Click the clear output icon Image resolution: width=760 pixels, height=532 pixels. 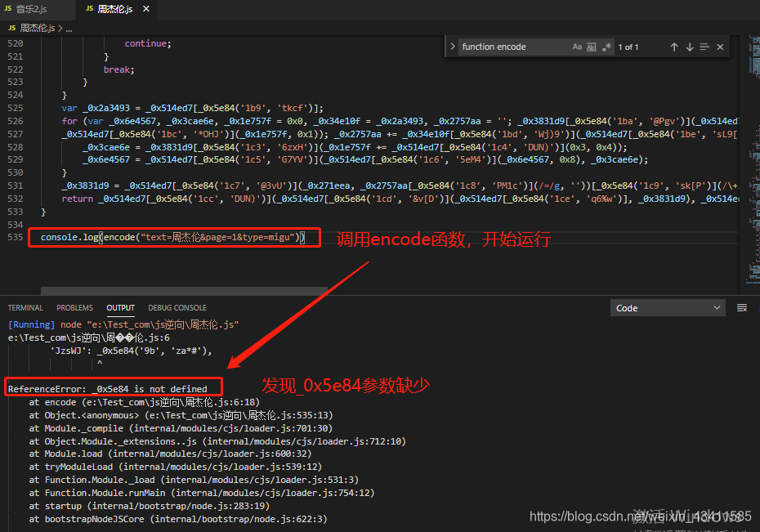[741, 308]
